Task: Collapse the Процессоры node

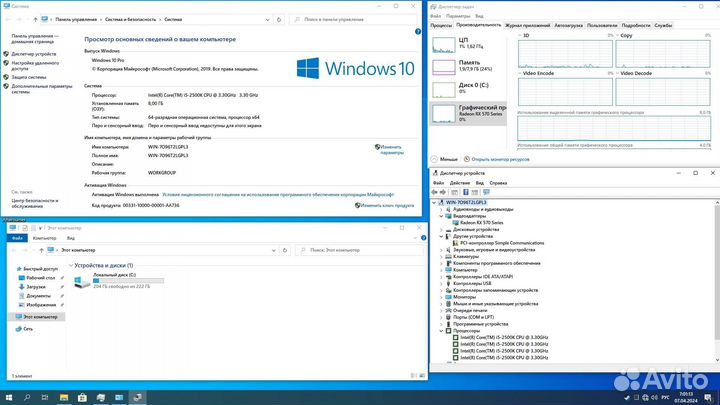Action: [442, 331]
